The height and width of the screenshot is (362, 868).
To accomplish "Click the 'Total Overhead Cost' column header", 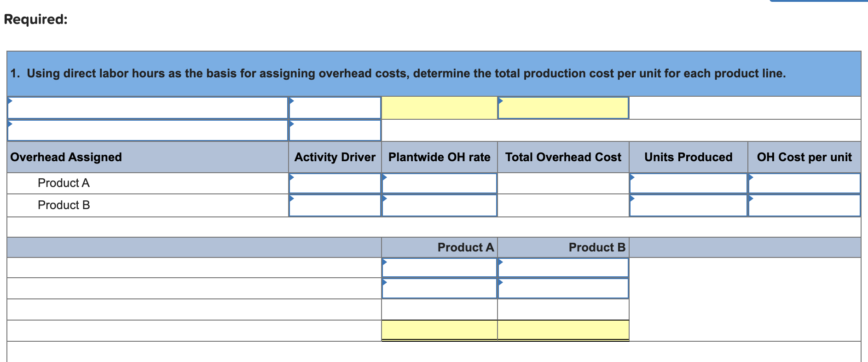I will [x=563, y=157].
